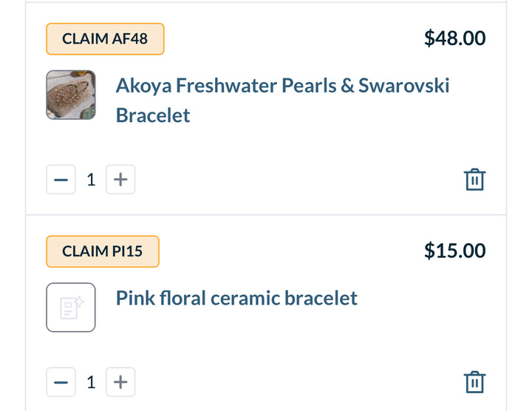Select the CLAIM PI15 badge

tap(103, 251)
